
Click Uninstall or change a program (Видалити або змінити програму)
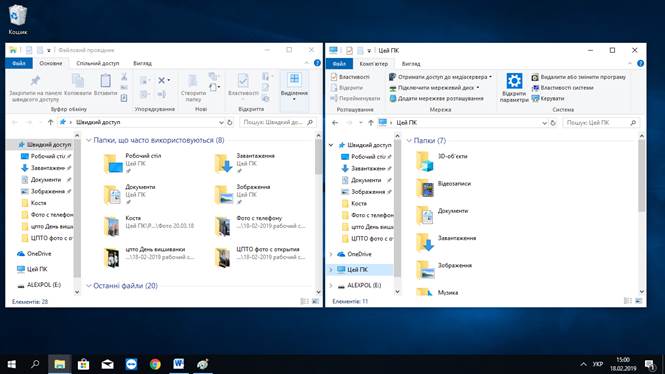point(578,77)
